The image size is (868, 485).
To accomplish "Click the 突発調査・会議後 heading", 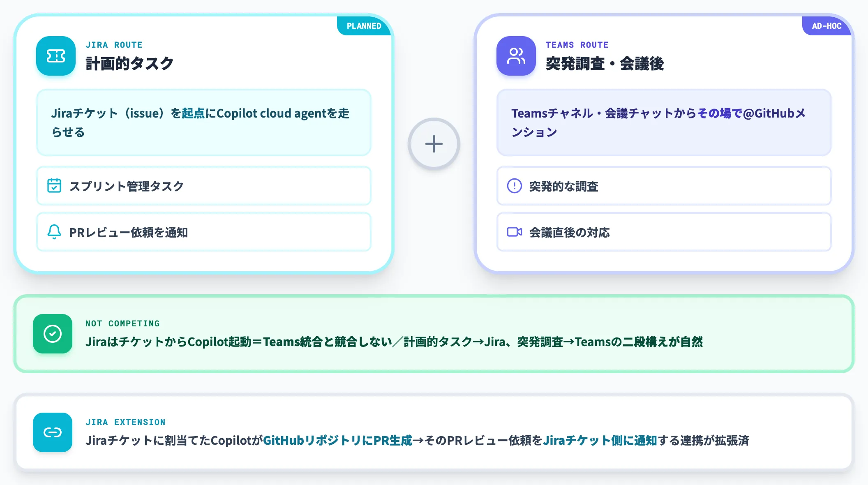I will click(605, 64).
